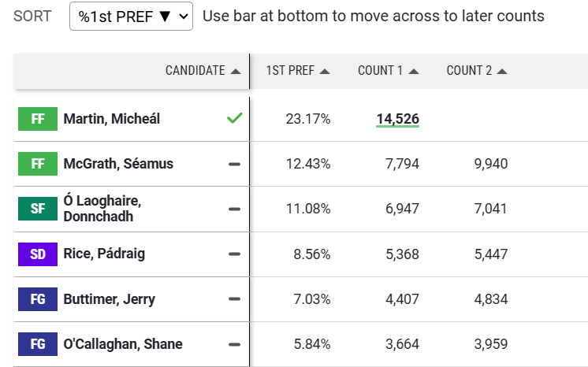Sort by the COUNT 1 column header
The width and height of the screenshot is (588, 367).
388,71
